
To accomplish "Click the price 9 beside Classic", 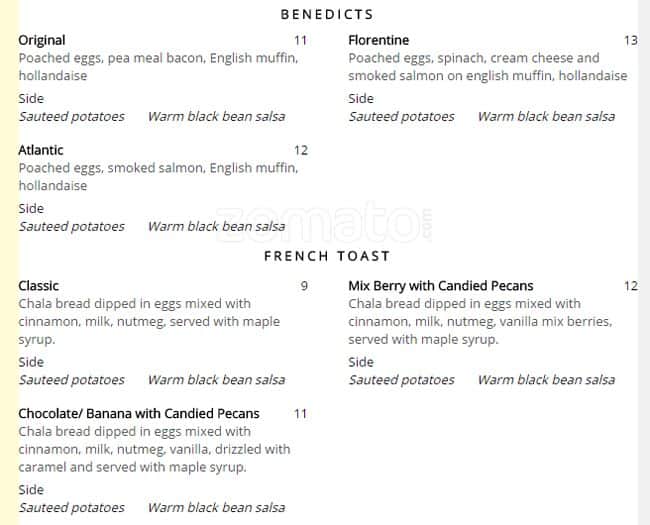I will coord(304,285).
